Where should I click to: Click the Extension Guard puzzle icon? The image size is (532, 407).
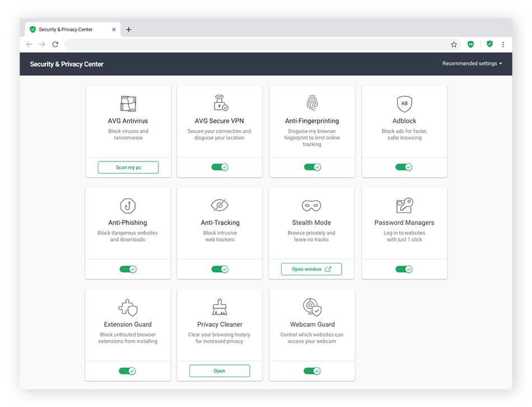tap(128, 307)
